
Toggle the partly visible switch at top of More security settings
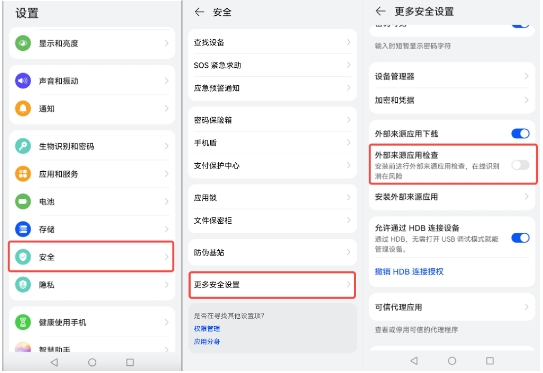520,25
